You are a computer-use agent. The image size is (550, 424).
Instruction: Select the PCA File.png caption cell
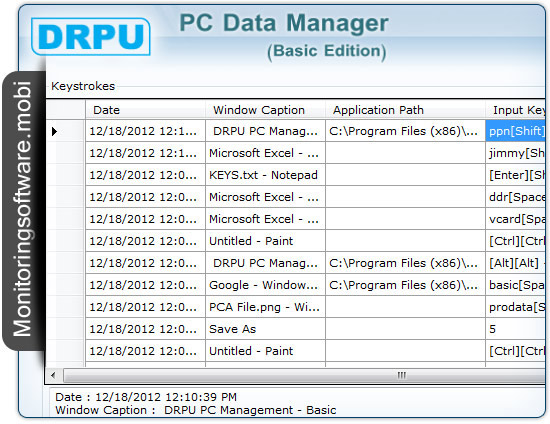point(266,307)
